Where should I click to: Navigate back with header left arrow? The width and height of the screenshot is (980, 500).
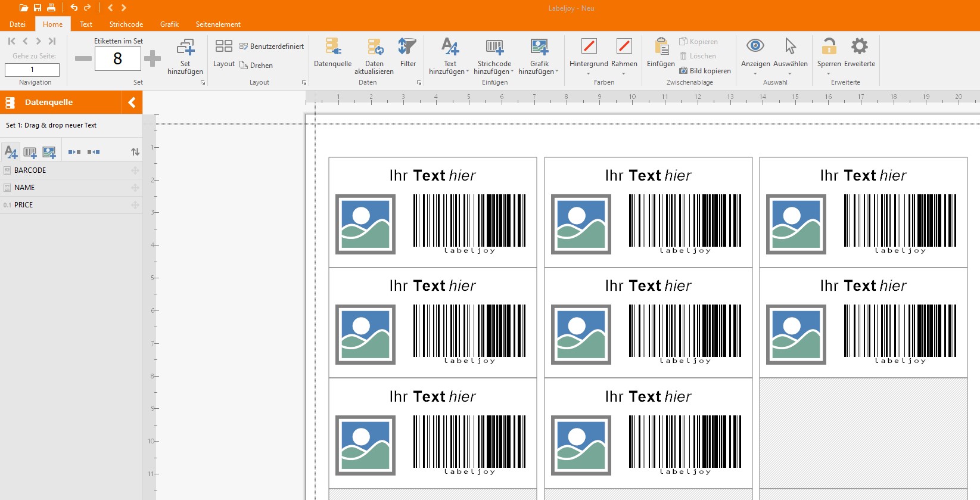tap(110, 8)
